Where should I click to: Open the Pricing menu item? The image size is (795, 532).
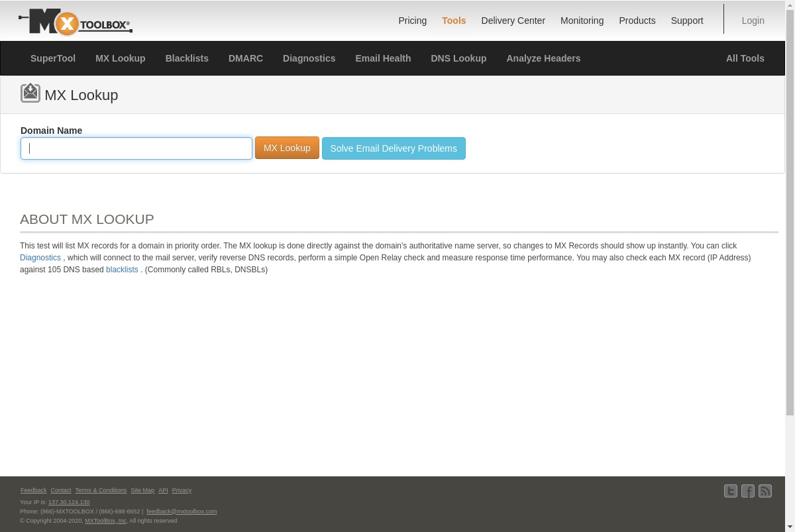pyautogui.click(x=413, y=21)
